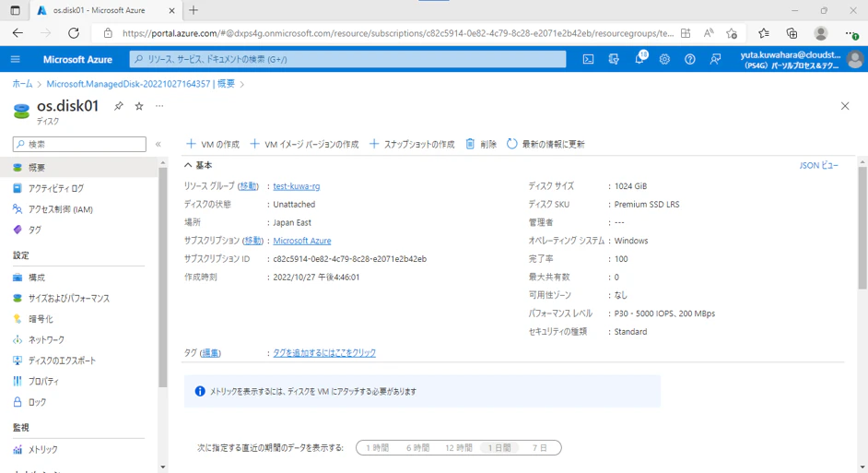Pin os.disk01 to the dashboard
This screenshot has width=868, height=473.
point(119,106)
